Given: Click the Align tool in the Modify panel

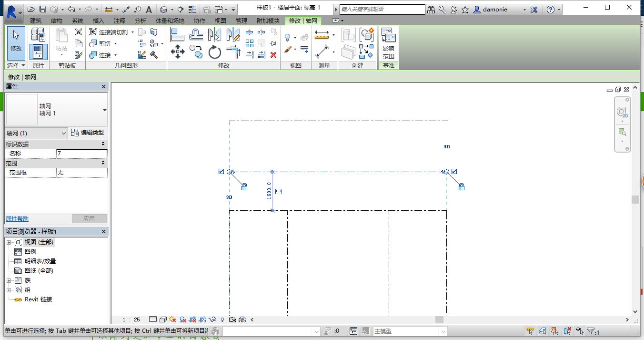Looking at the screenshot, I should [178, 34].
